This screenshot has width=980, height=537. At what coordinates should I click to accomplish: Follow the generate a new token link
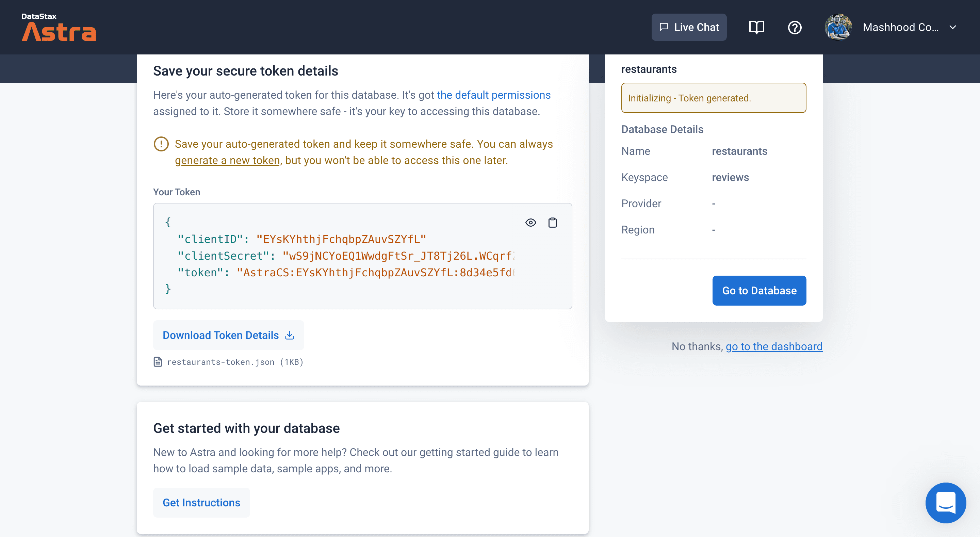coord(227,160)
